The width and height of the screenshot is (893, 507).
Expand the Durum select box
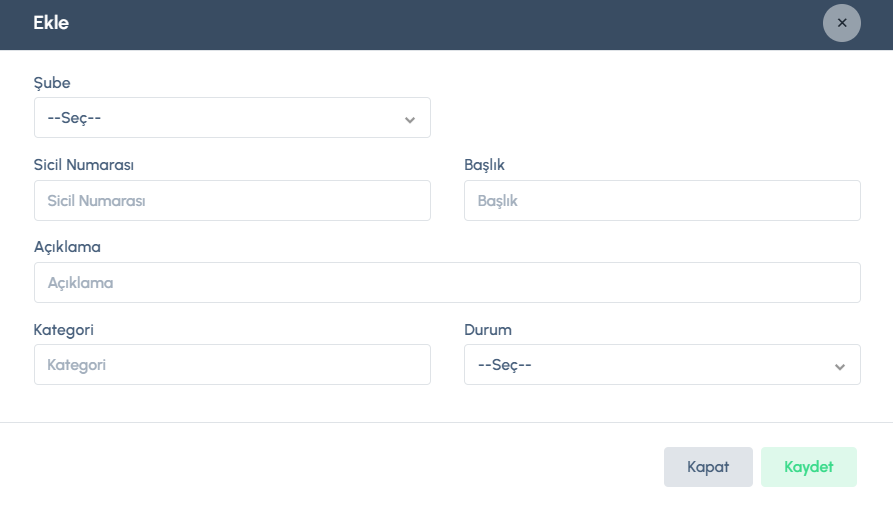650,365
